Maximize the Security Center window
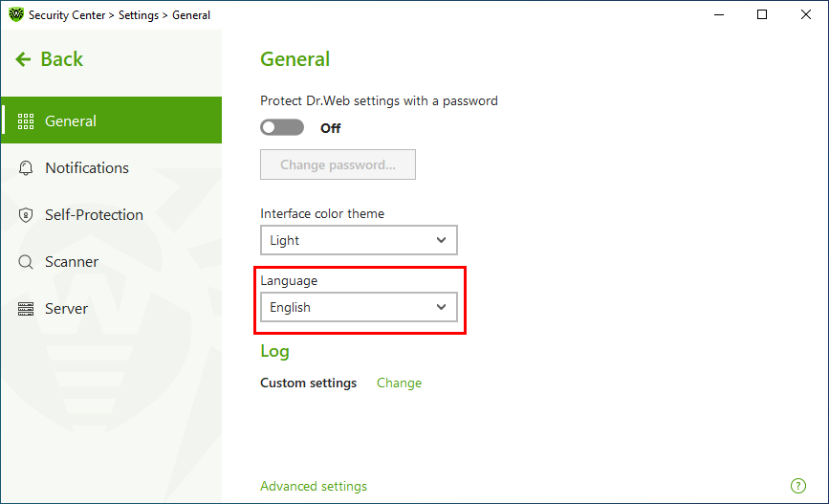 (762, 14)
